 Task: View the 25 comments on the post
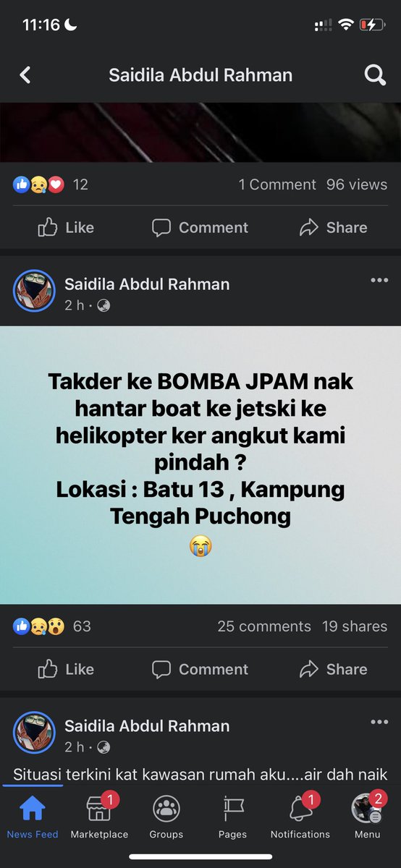pos(264,626)
